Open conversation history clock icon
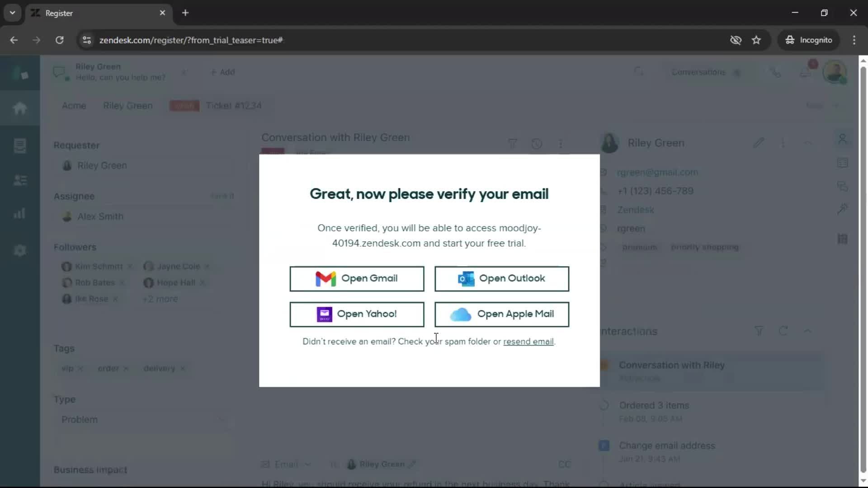 (x=537, y=144)
